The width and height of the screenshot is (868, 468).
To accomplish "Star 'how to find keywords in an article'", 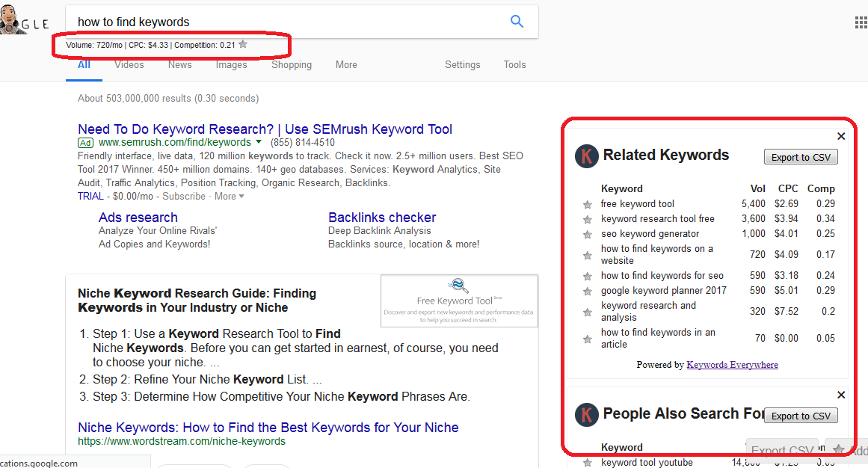I will point(588,339).
